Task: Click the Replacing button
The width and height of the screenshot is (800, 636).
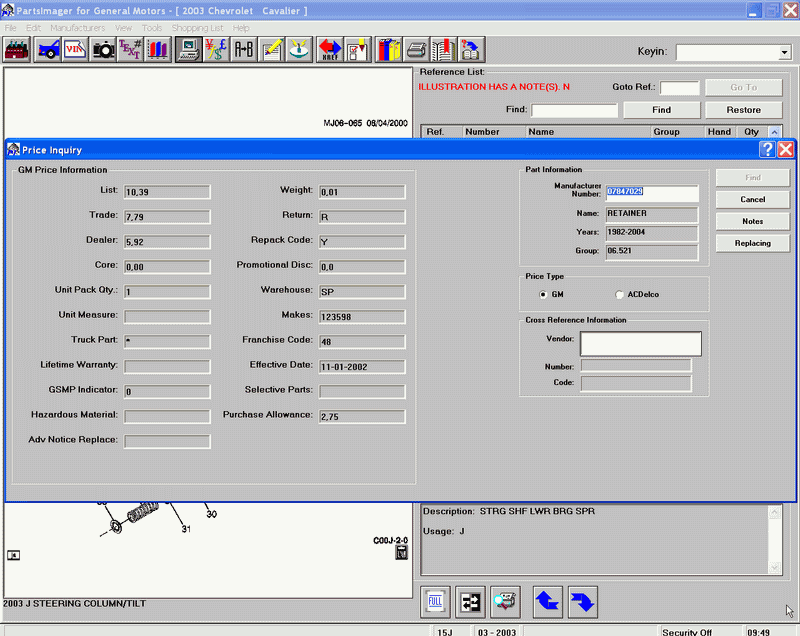Action: (753, 243)
